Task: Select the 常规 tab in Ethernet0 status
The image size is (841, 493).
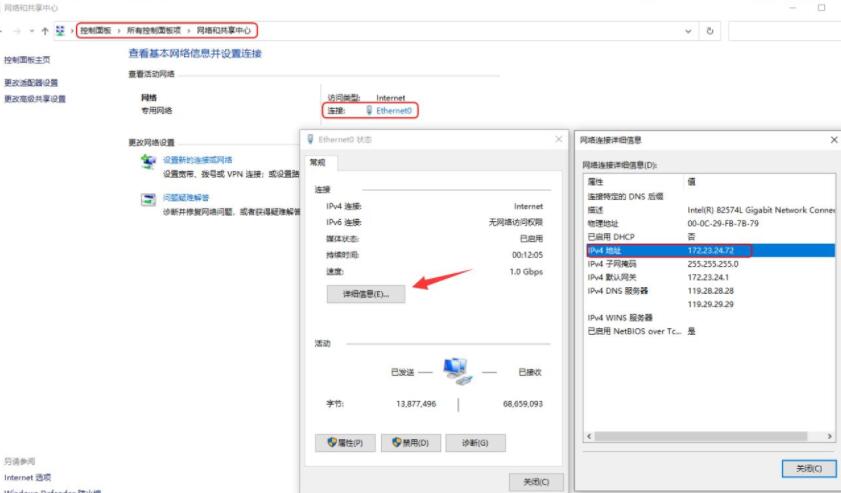Action: [x=318, y=162]
